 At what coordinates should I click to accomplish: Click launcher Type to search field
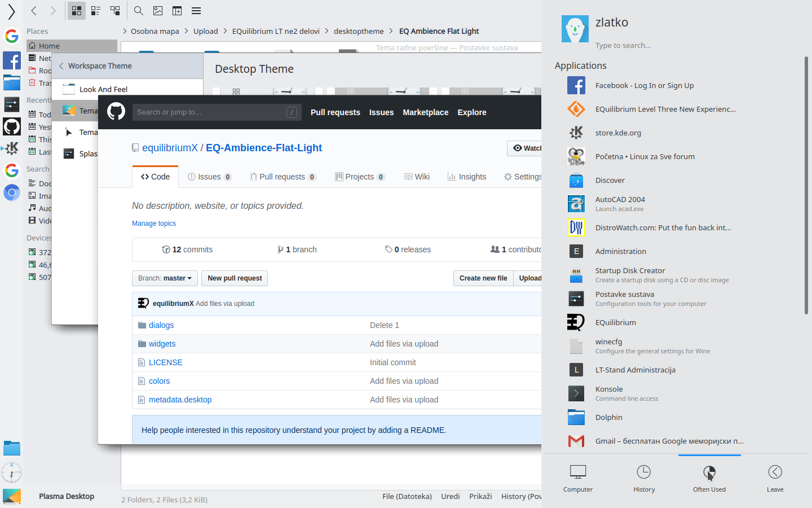click(x=623, y=46)
